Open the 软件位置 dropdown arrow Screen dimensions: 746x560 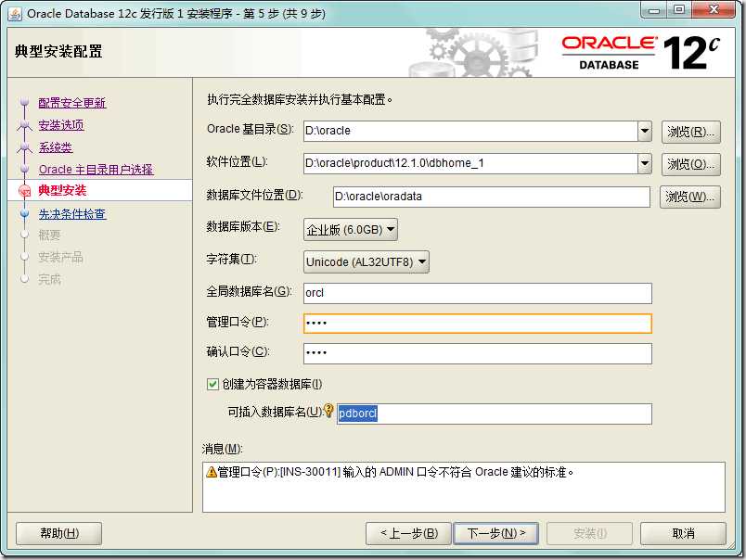pyautogui.click(x=645, y=163)
